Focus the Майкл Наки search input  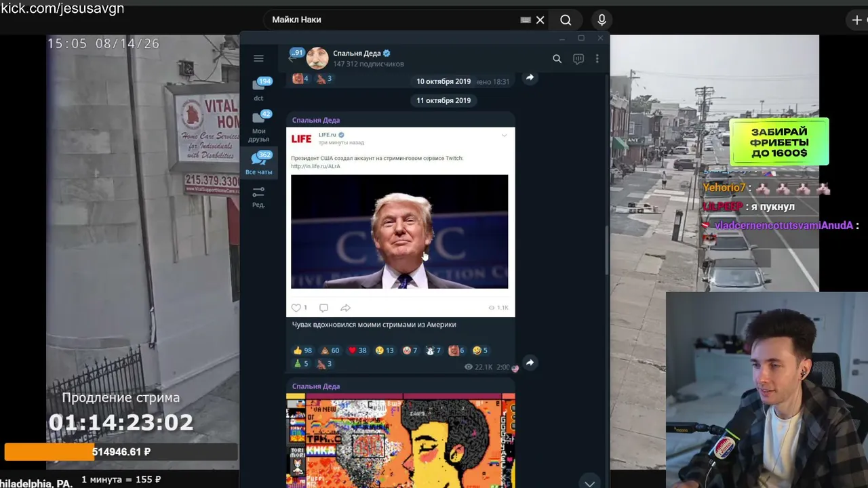click(393, 20)
